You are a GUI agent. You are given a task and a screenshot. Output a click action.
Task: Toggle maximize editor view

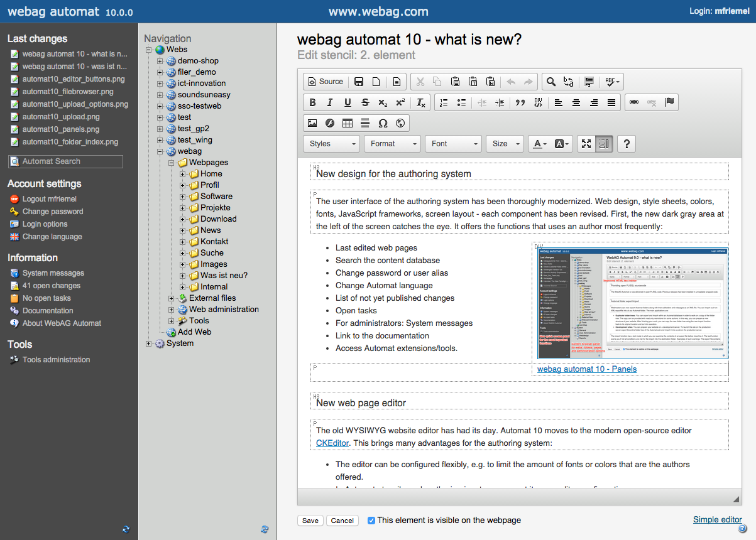[586, 144]
